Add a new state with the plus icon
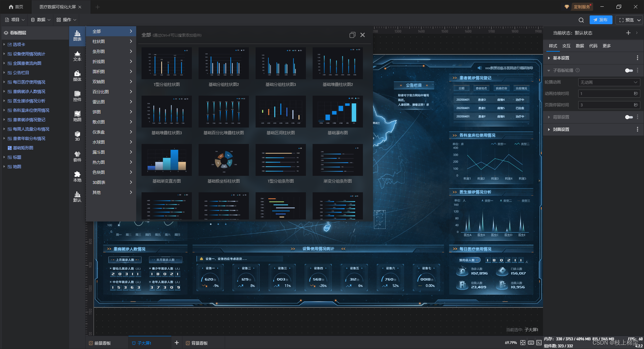This screenshot has height=349, width=644. click(x=628, y=33)
